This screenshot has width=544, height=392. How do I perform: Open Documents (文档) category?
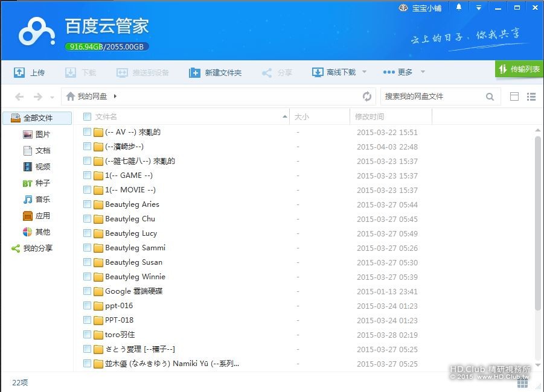tap(36, 150)
